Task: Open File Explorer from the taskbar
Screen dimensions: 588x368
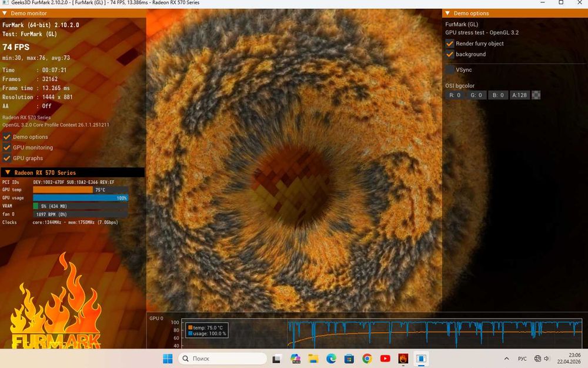Action: (x=313, y=358)
